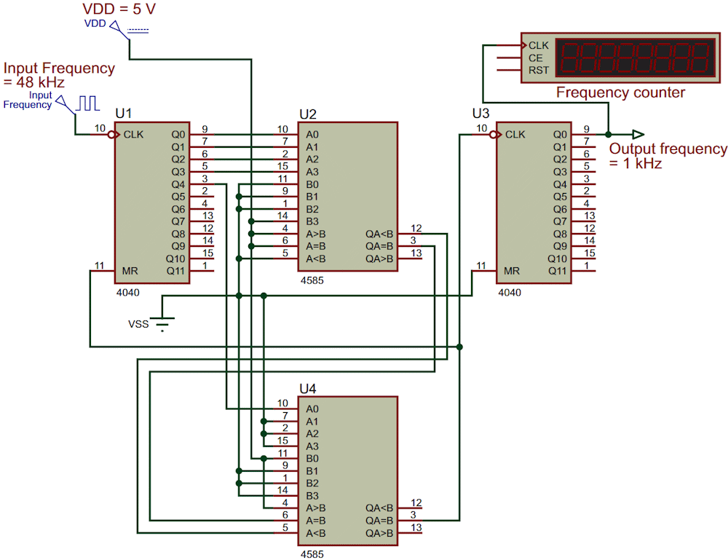Select the U4 reference label

click(308, 389)
